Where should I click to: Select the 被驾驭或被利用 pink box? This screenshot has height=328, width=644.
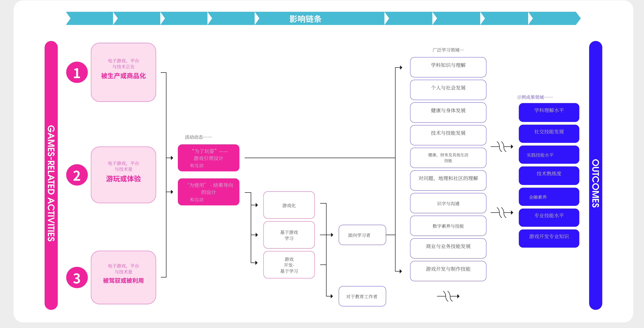point(124,278)
